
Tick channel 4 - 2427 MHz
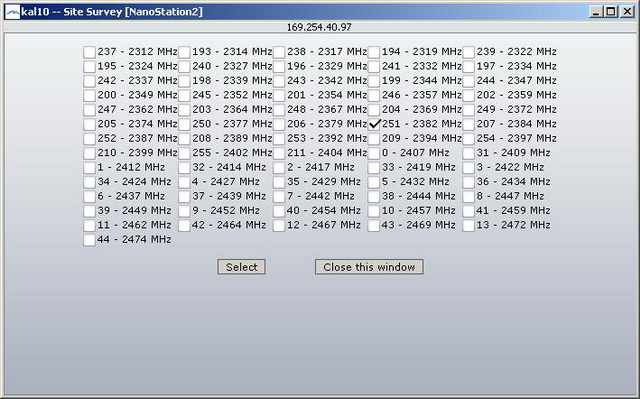184,182
